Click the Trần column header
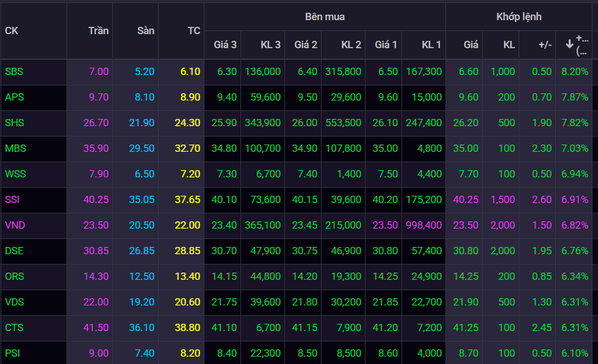 (x=98, y=30)
